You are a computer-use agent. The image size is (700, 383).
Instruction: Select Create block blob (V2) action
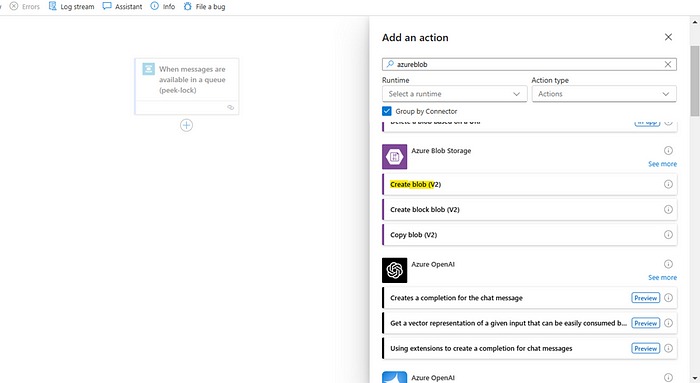pyautogui.click(x=529, y=209)
